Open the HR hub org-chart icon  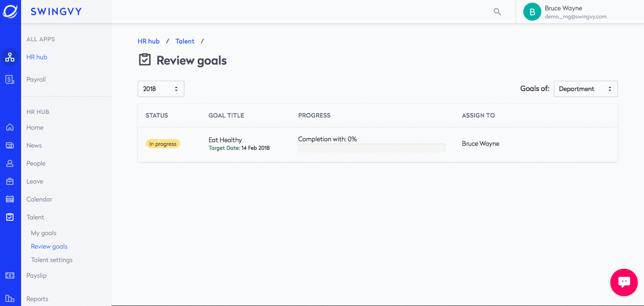pyautogui.click(x=10, y=57)
